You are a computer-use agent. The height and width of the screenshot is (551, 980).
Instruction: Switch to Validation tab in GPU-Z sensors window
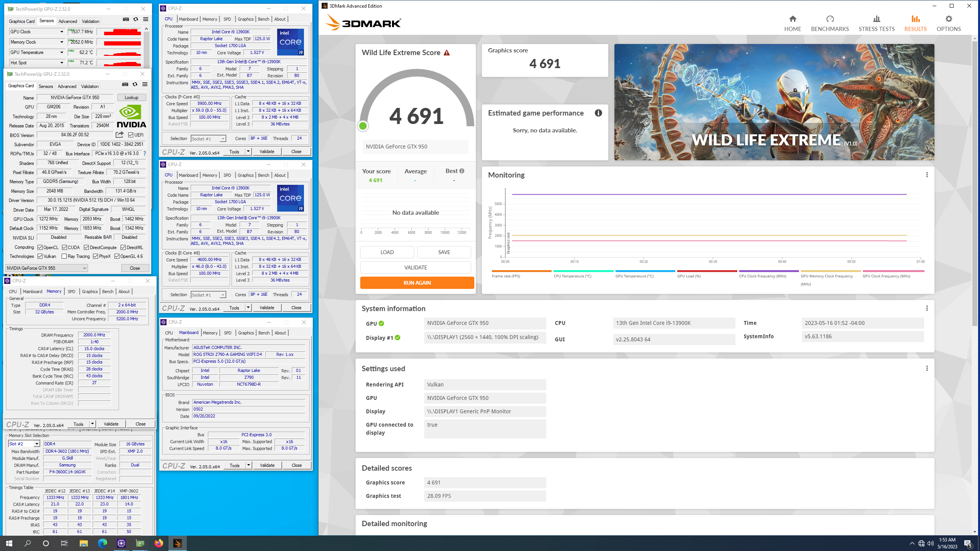pyautogui.click(x=90, y=21)
